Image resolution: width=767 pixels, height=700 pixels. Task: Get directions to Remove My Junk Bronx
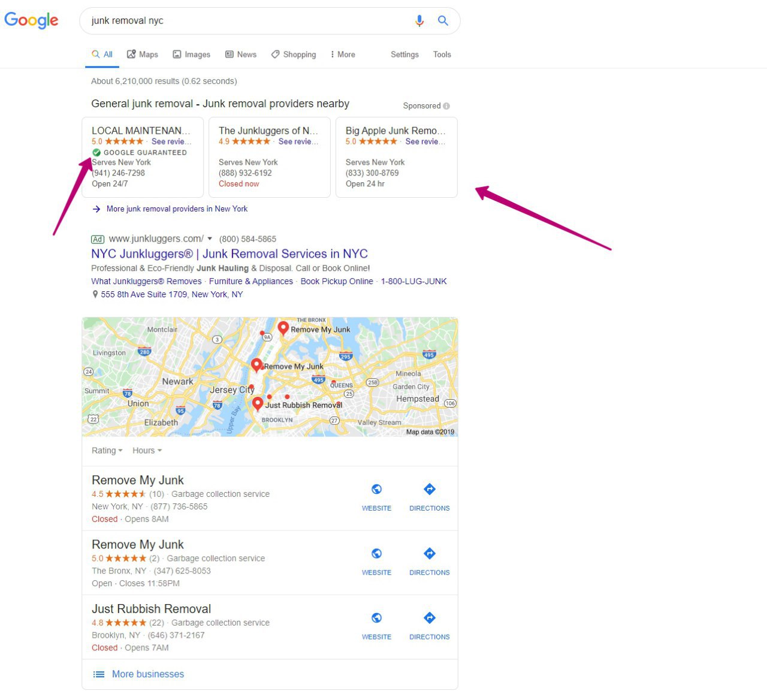click(429, 562)
